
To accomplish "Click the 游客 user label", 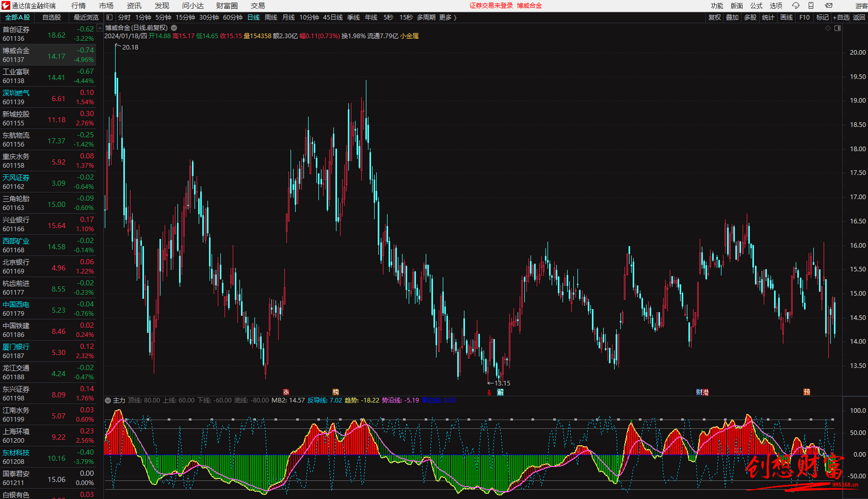I will click(861, 6).
